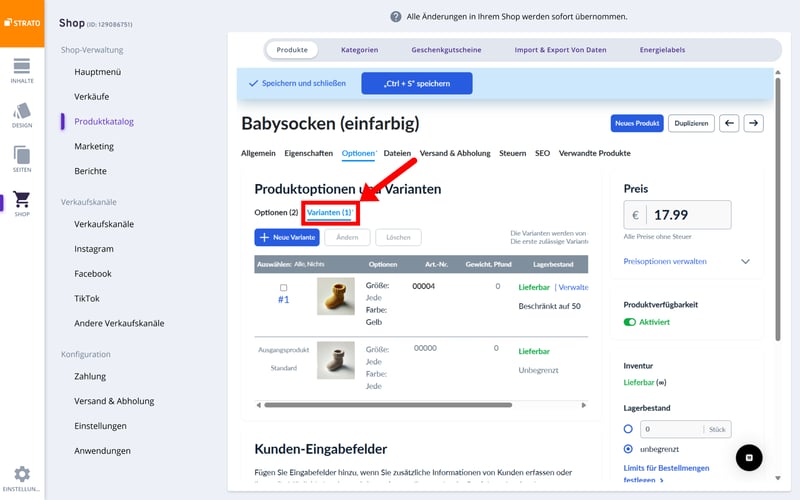
Task: Click the Ändern button
Action: [347, 237]
